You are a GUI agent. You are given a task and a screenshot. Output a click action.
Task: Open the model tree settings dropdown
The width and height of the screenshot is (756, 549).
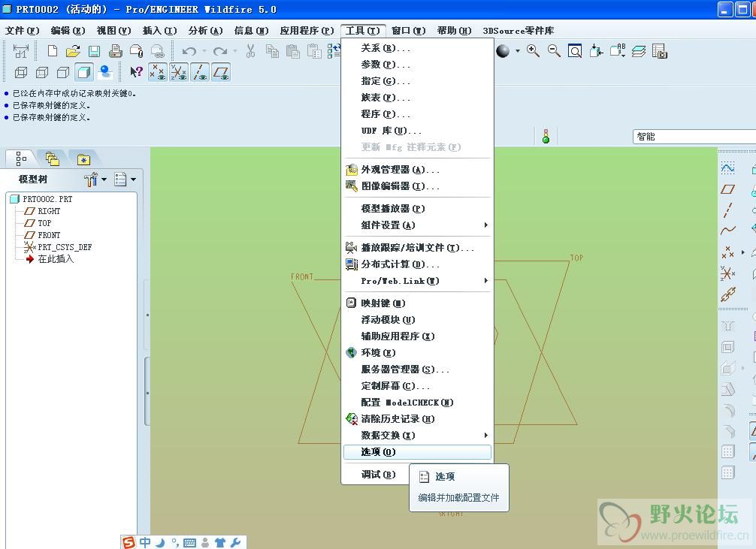95,179
